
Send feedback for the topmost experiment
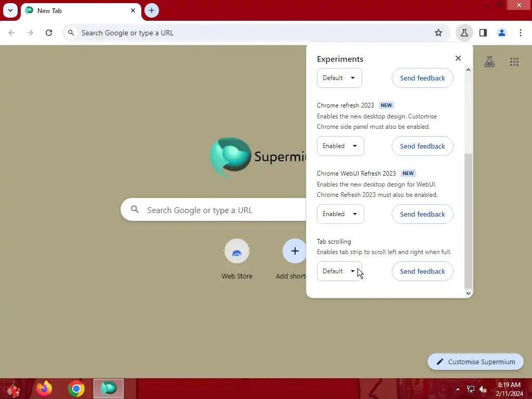point(422,78)
